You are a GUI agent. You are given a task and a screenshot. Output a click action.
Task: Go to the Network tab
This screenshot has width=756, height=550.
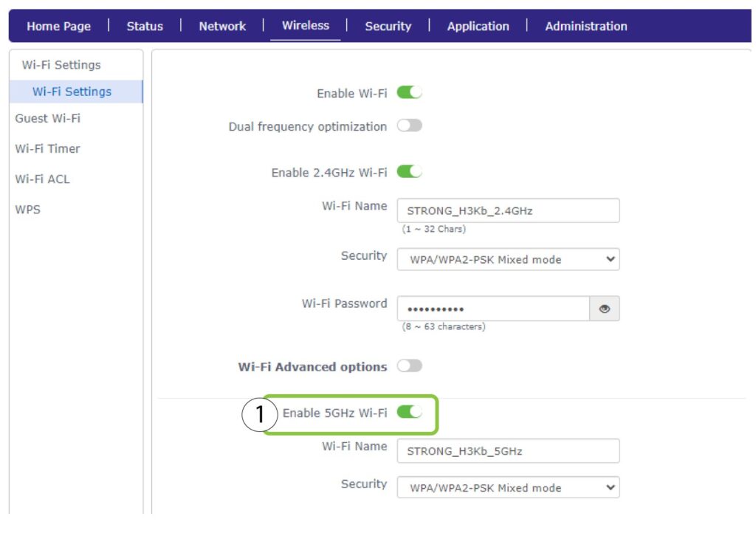tap(222, 26)
